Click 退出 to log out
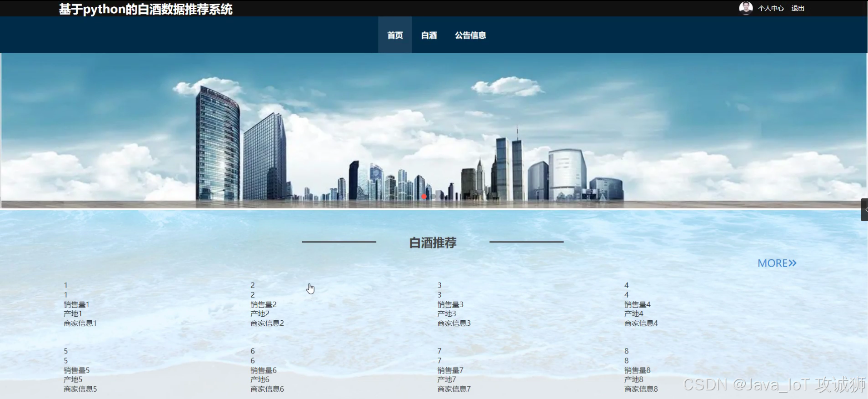 pos(798,8)
